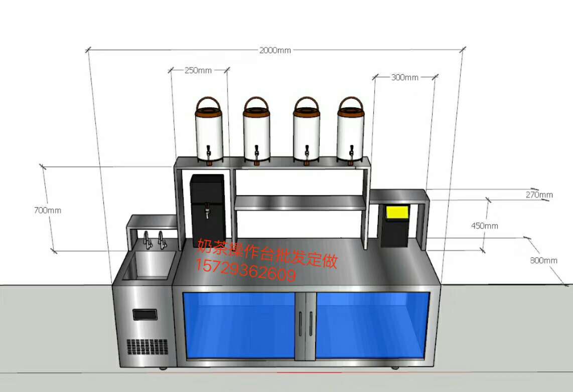This screenshot has width=573, height=392.
Task: Click the ventilation grille on the cooler unit
Action: click(148, 347)
